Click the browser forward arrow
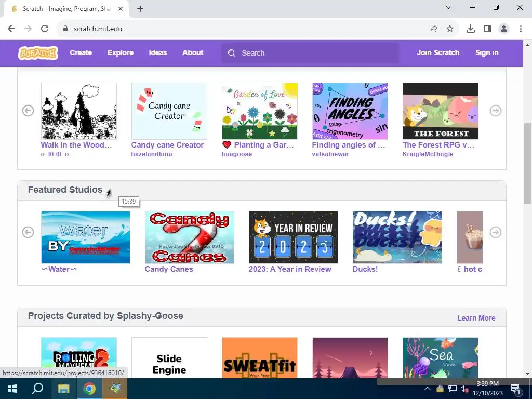Viewport: 532px width, 399px height. 28,29
